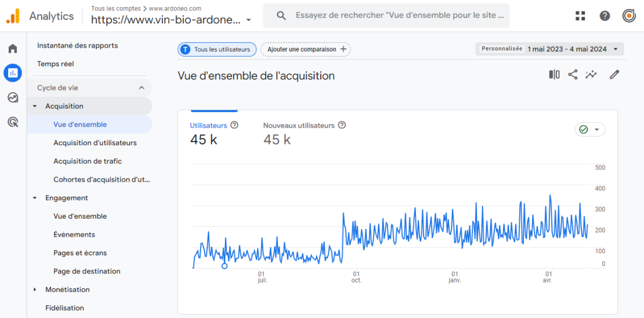Open the Explore icon in left rail
644x318 pixels.
pos(13,97)
